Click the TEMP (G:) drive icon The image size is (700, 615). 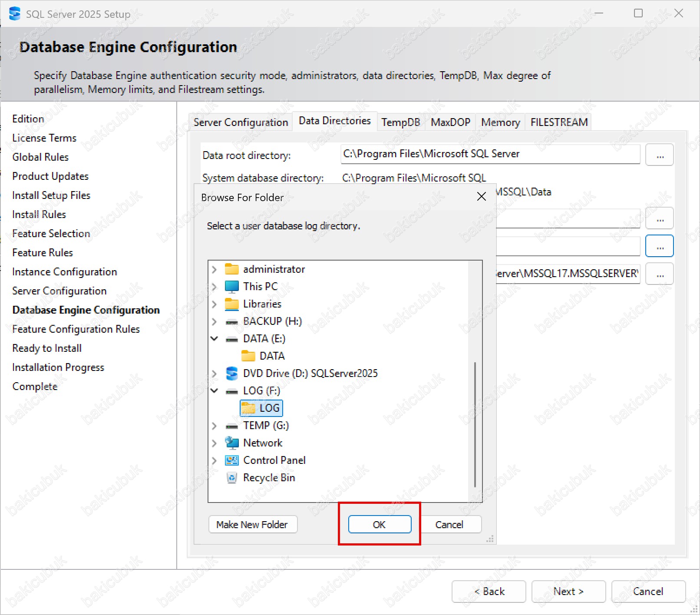click(x=232, y=426)
